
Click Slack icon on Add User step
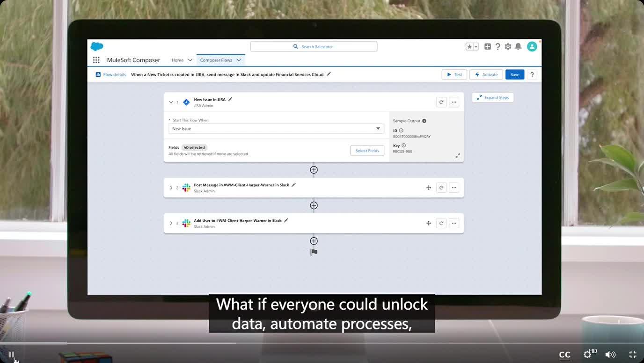pos(186,223)
